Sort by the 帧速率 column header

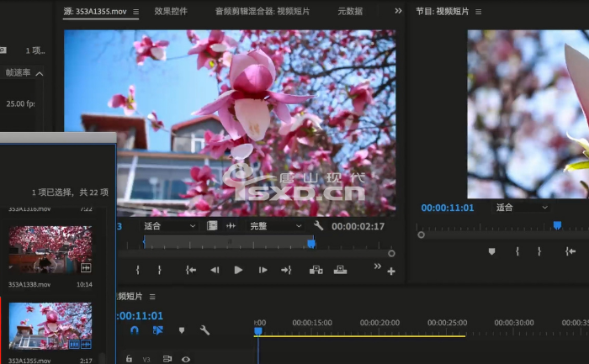pyautogui.click(x=18, y=72)
